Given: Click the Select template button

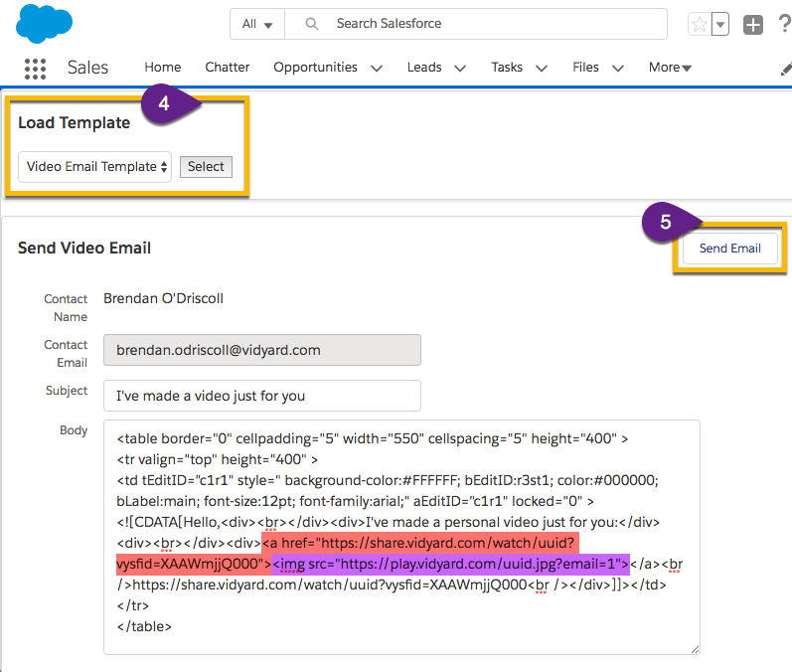Looking at the screenshot, I should pyautogui.click(x=206, y=167).
